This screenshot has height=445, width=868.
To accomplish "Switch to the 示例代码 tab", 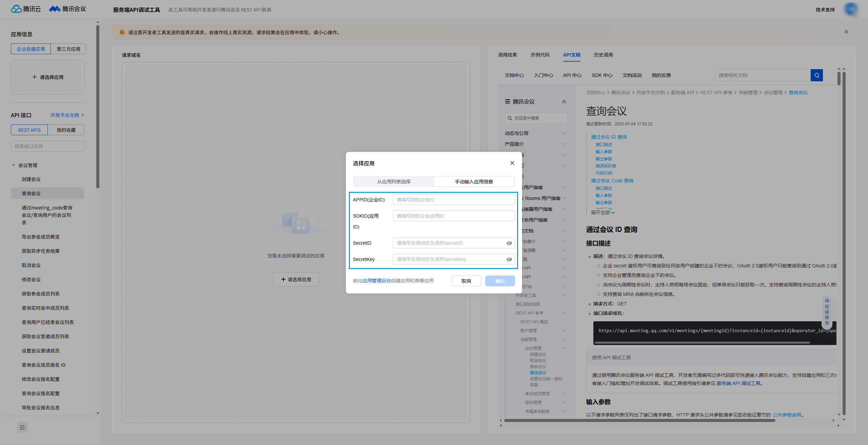I will point(540,55).
